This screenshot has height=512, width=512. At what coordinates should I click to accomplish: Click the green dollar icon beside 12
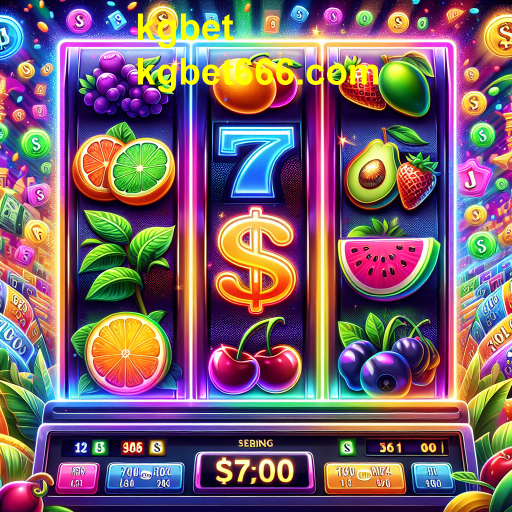(100, 447)
